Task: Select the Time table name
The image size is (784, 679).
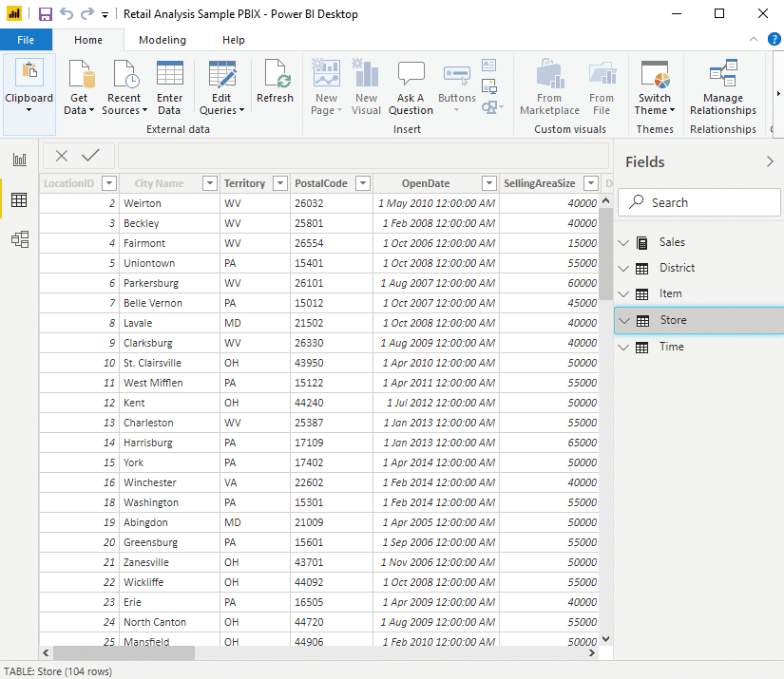Action: coord(672,347)
